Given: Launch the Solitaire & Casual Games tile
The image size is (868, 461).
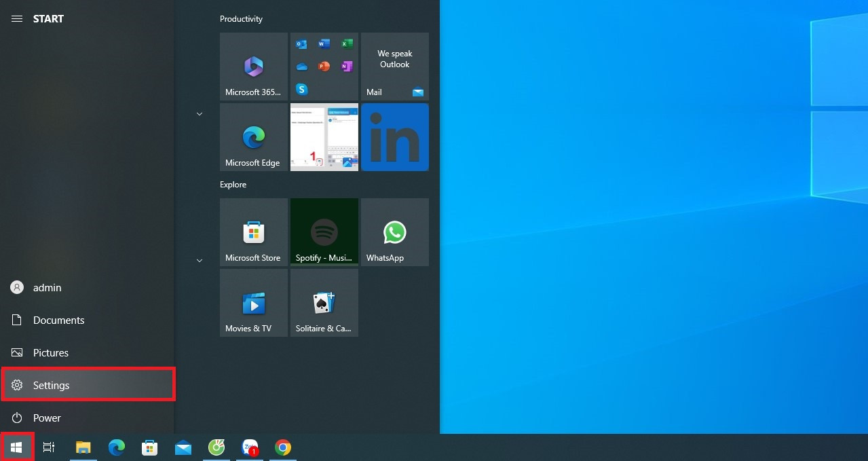Looking at the screenshot, I should (324, 303).
